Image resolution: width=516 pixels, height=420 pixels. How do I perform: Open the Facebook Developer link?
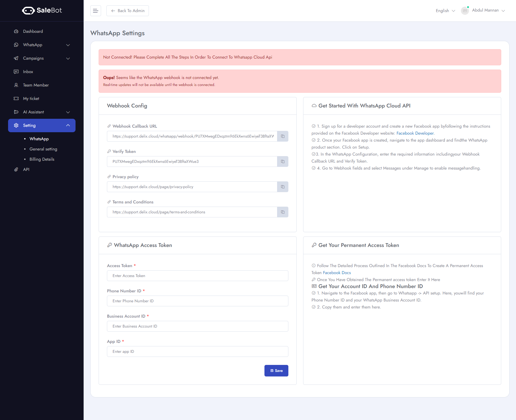coord(415,133)
